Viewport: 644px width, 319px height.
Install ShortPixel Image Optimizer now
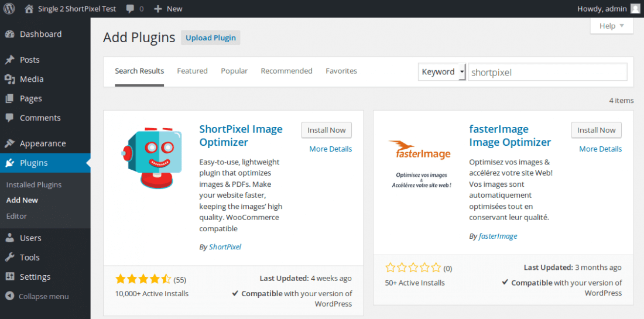click(327, 130)
